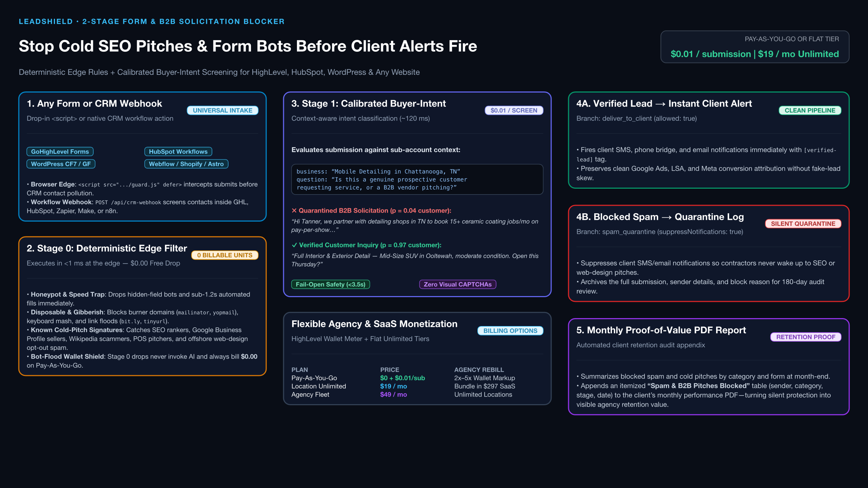868x488 pixels.
Task: Click the Bundle in $297 SaaS cell
Action: tap(485, 386)
